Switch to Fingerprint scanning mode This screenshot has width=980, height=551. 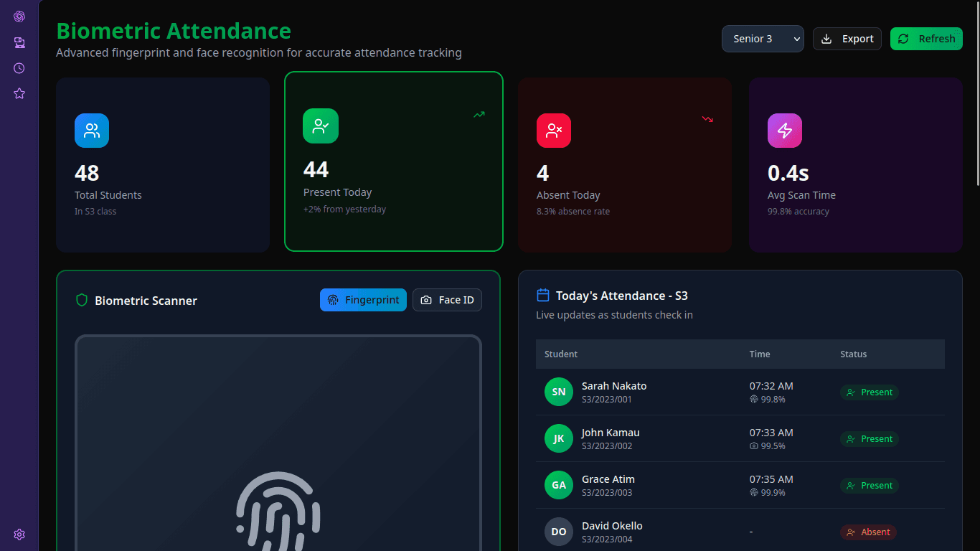363,300
